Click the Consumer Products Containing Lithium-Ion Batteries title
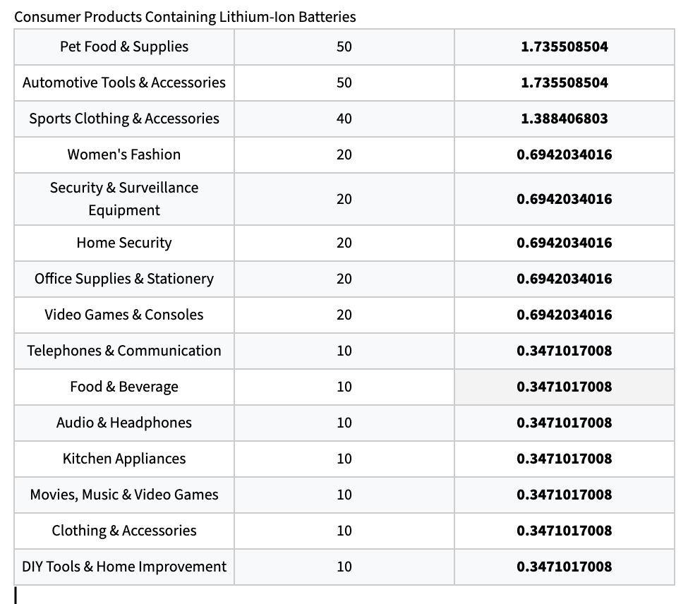The height and width of the screenshot is (604, 700). click(x=185, y=17)
